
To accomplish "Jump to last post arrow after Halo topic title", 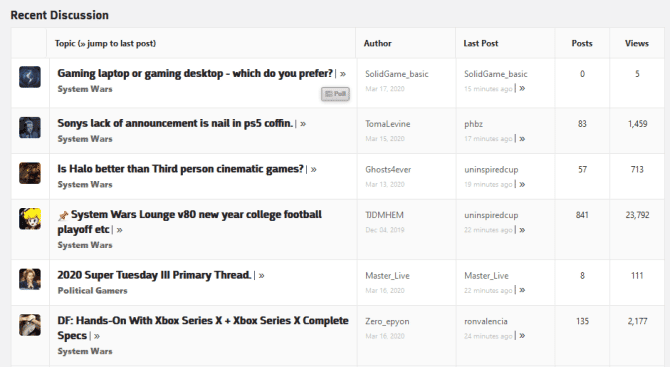I will [314, 170].
